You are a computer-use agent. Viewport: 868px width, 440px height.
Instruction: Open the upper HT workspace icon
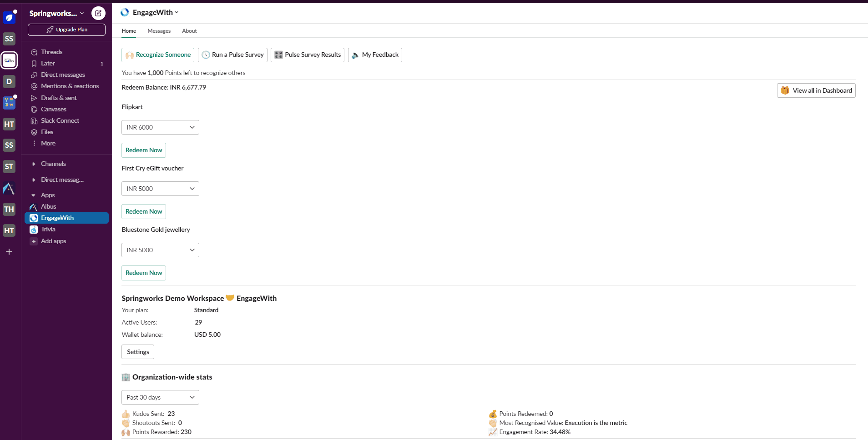(x=9, y=124)
